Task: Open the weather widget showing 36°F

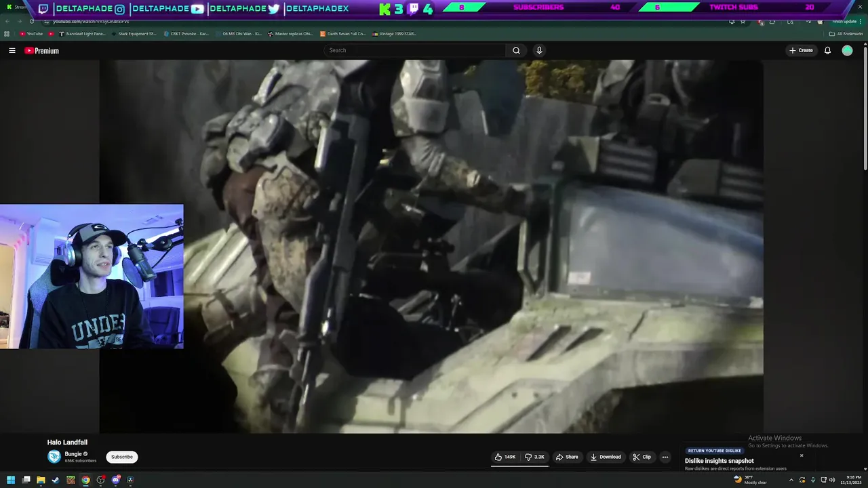Action: click(x=751, y=480)
